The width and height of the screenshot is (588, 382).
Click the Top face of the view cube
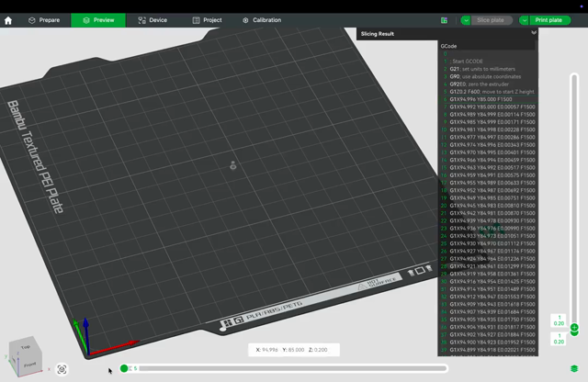(x=26, y=347)
